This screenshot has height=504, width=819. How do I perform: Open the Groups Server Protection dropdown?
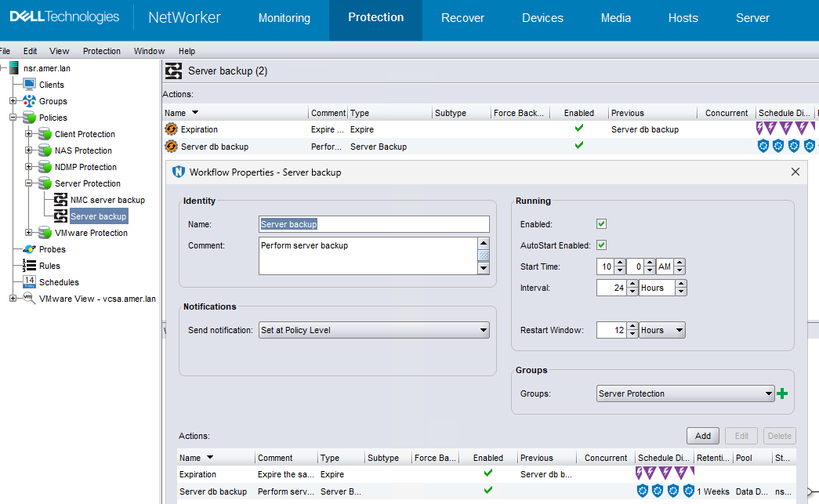[685, 393]
